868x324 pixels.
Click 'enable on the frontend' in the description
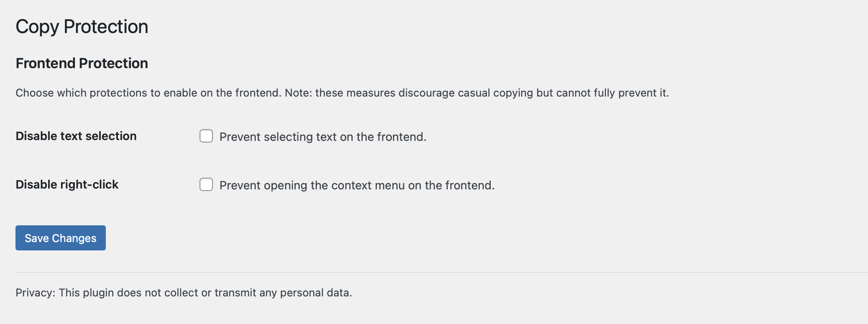[x=222, y=93]
